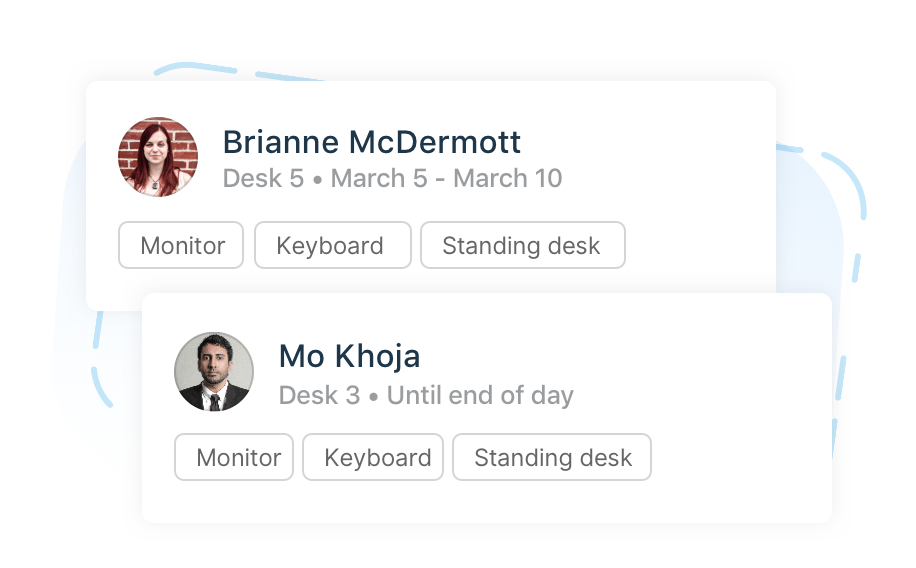916x568 pixels.
Task: Select the Keyboard tag on Brianne's card
Action: click(333, 245)
